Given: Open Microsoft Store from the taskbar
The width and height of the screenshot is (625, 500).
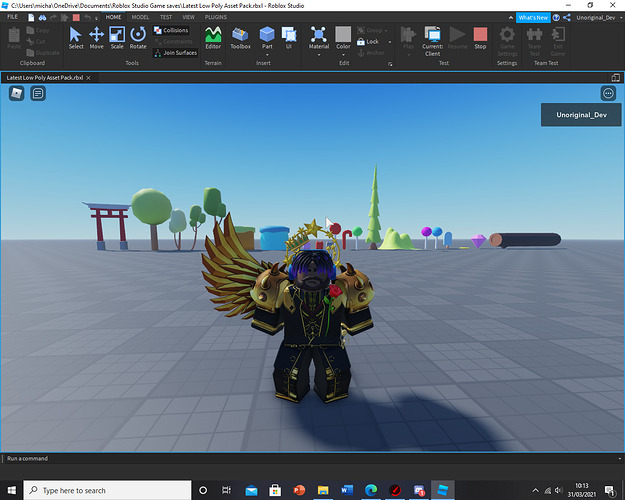Looking at the screenshot, I should tap(275, 490).
